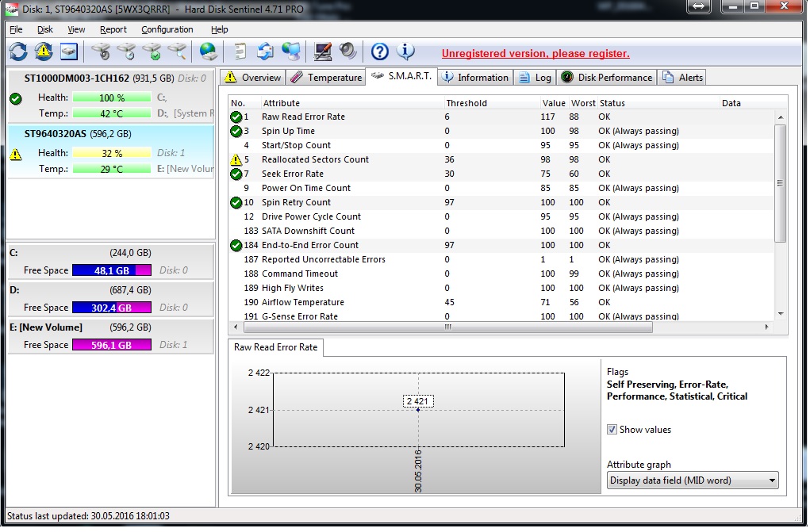Click the Threshold column header

(466, 103)
